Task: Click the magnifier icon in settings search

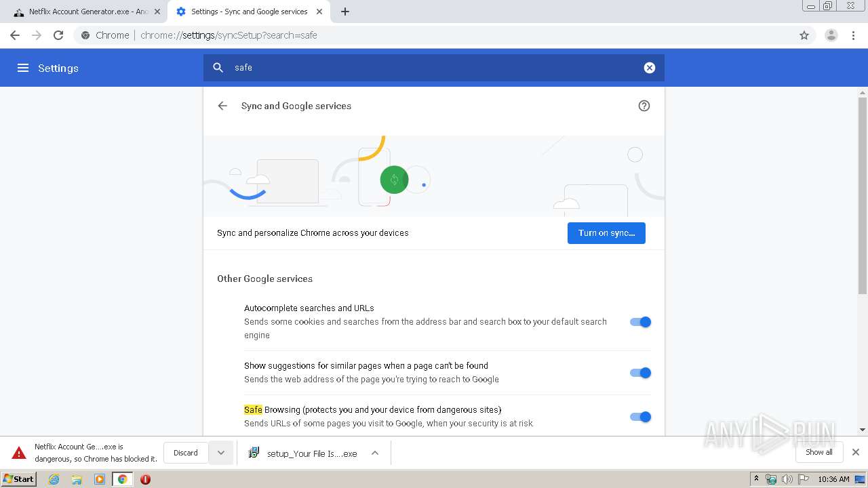Action: [218, 67]
